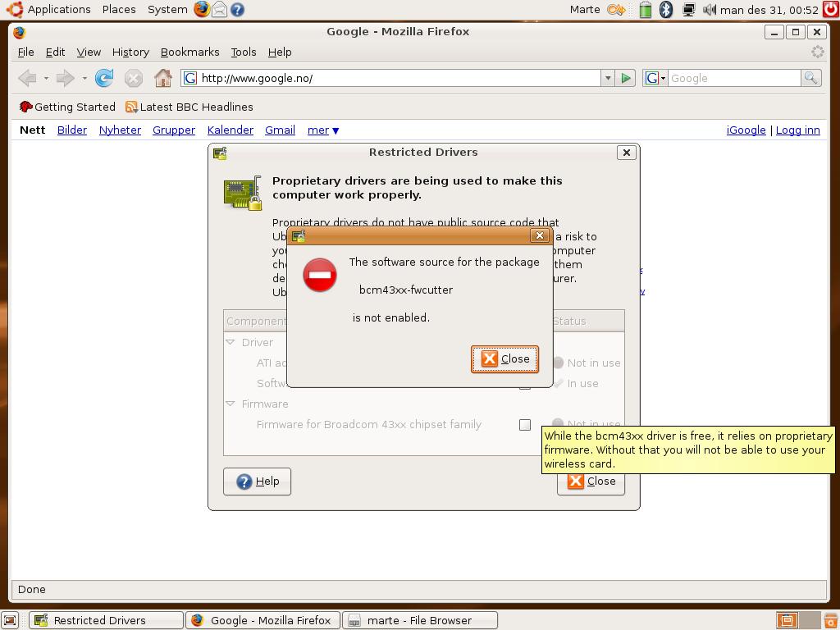Close the error dialog with Close button
The image size is (840, 630).
click(504, 359)
